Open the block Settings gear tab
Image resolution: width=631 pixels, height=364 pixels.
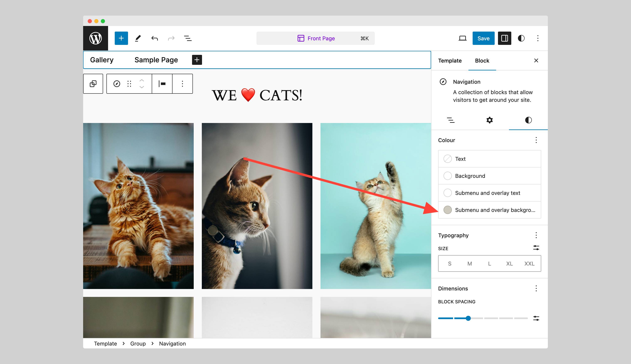(x=489, y=120)
